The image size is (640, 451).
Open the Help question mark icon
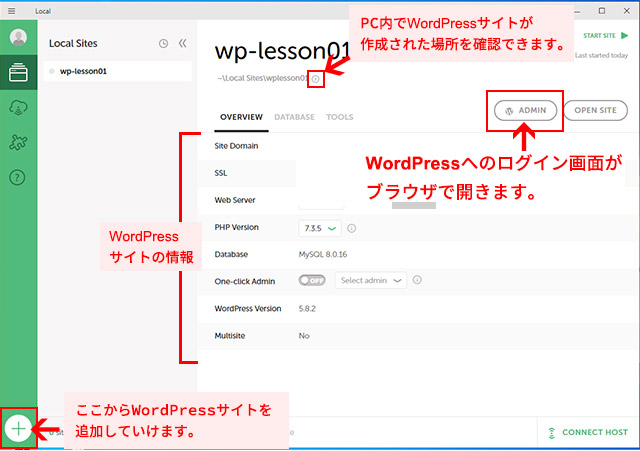pos(17,178)
